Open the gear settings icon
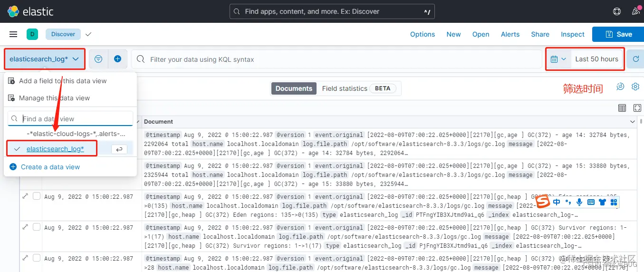The height and width of the screenshot is (272, 644). 635,87
